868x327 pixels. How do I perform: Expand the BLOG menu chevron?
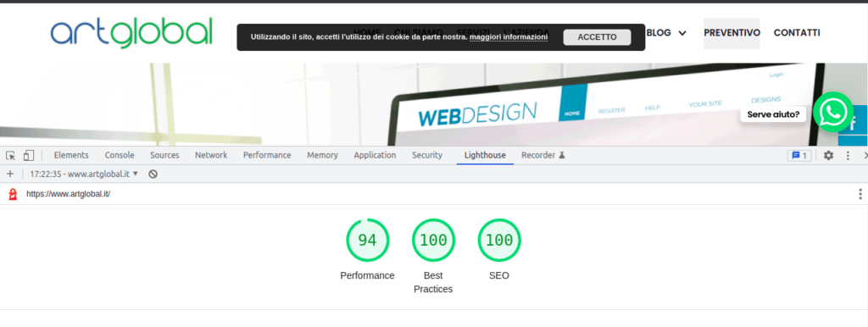(x=682, y=33)
